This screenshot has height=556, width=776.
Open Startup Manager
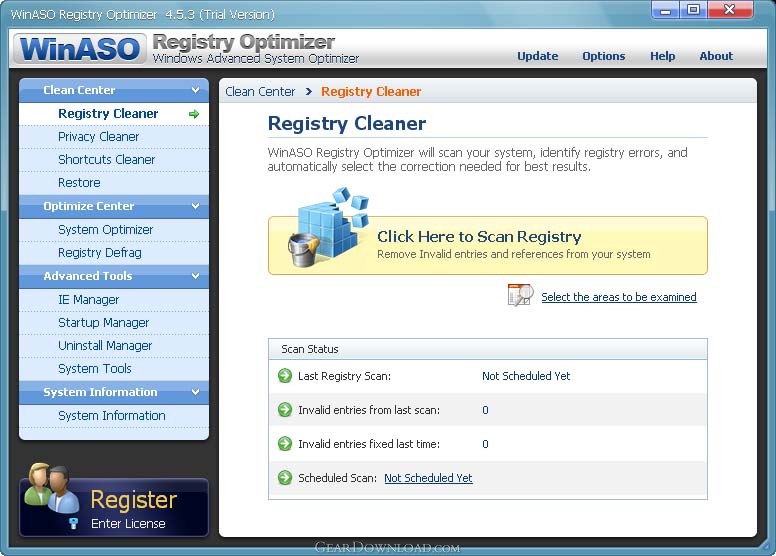pyautogui.click(x=114, y=323)
